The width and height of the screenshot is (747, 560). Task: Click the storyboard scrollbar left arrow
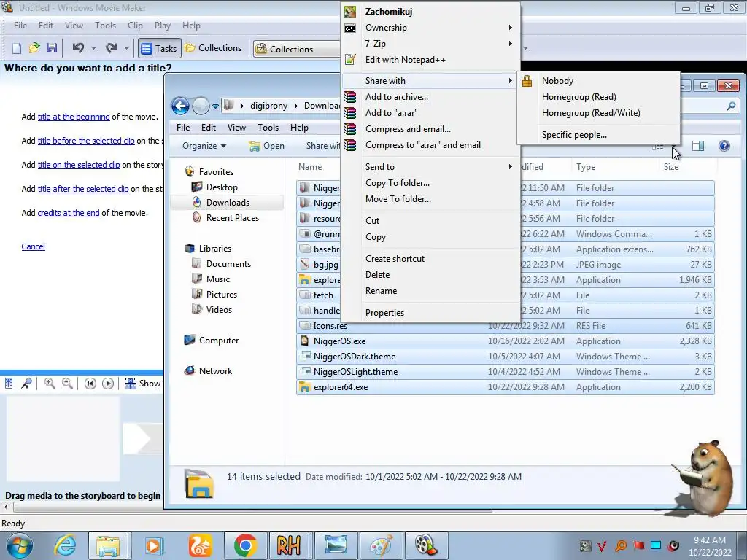click(x=5, y=507)
